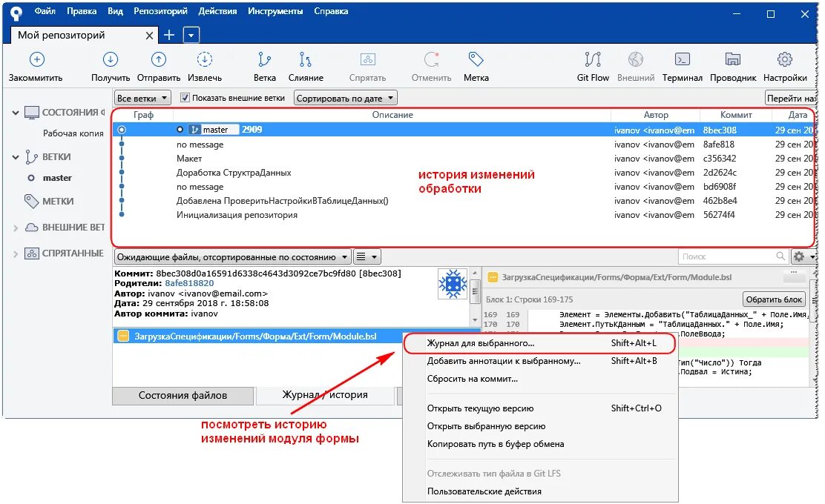The width and height of the screenshot is (825, 504).
Task: Open the tab list dropdown arrow
Action: (191, 36)
